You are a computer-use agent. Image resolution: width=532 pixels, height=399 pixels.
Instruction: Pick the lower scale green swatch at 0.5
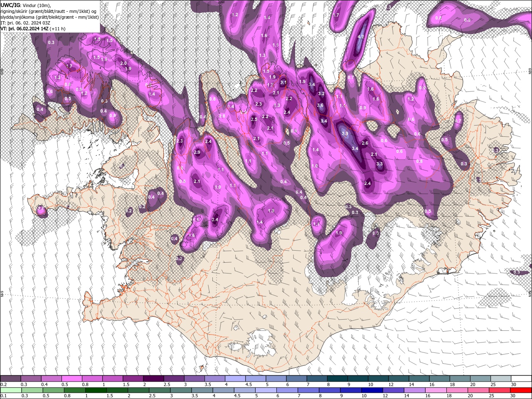click(53, 390)
